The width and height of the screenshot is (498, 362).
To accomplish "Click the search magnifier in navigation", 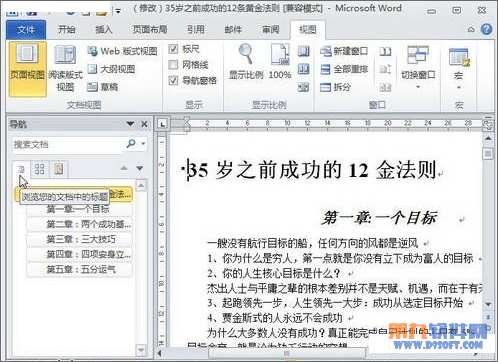I will pos(131,144).
